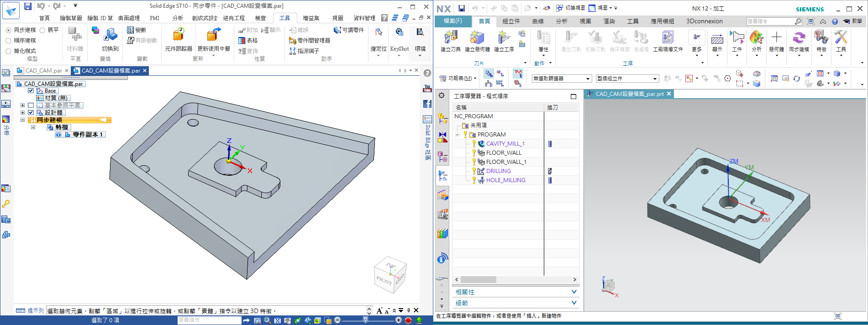Click the 切換到 icon in Solid Edge ribbon
Image resolution: width=868 pixels, height=325 pixels.
110,39
